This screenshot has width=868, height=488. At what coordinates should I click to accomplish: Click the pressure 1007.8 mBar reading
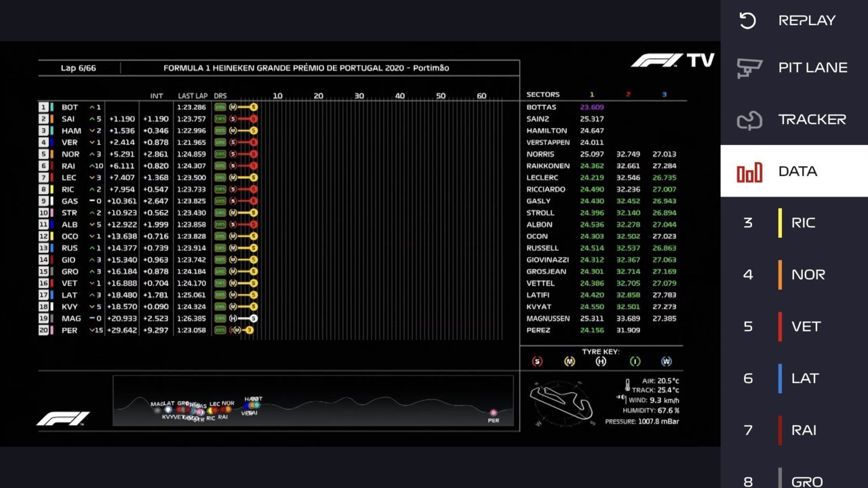point(642,422)
